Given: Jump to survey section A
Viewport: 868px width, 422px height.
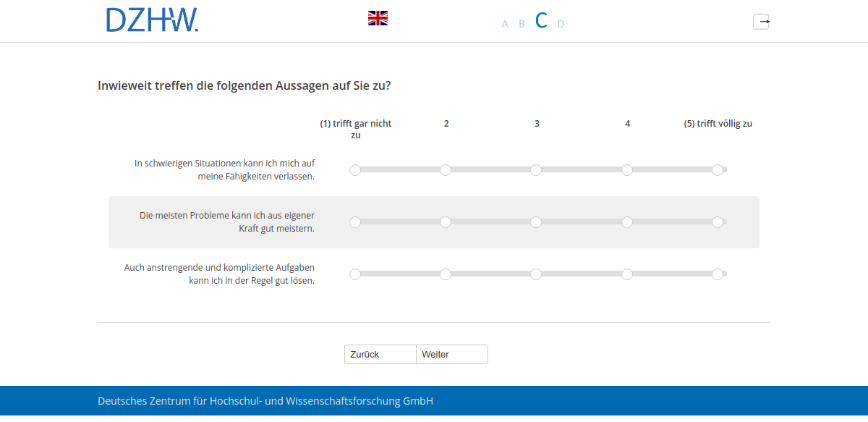Looking at the screenshot, I should coord(504,24).
